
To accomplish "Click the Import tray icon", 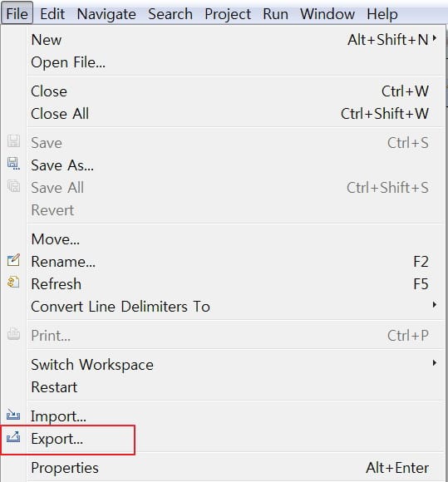I will click(13, 415).
